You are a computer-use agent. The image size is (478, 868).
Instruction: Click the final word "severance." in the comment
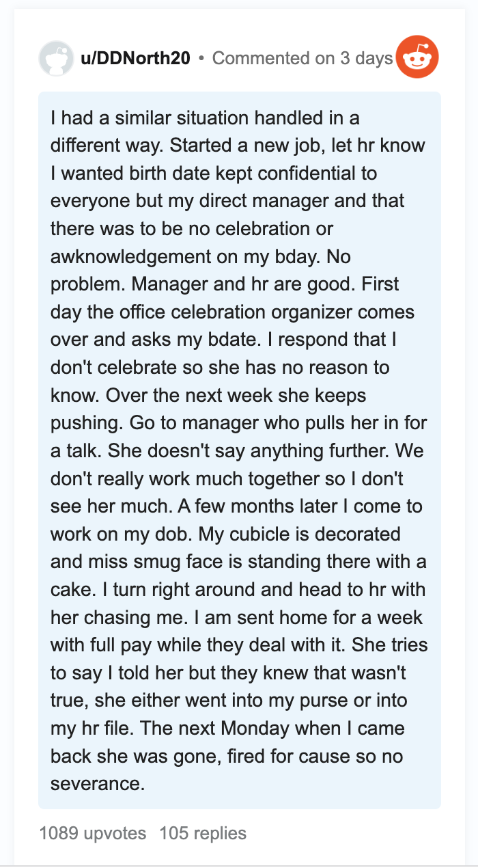pos(98,783)
